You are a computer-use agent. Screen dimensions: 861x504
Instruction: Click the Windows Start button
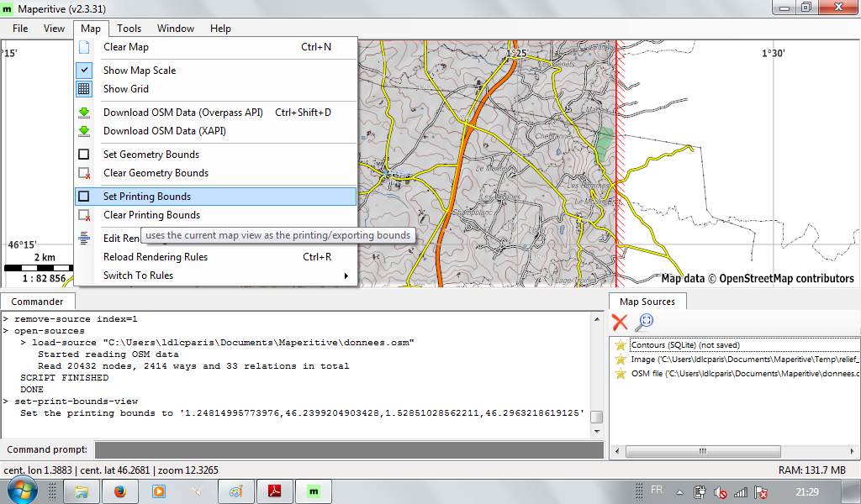point(22,491)
